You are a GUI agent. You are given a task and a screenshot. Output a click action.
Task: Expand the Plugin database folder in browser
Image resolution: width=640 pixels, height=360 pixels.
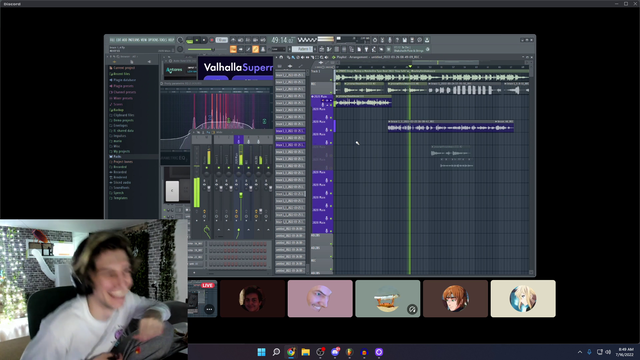click(123, 80)
